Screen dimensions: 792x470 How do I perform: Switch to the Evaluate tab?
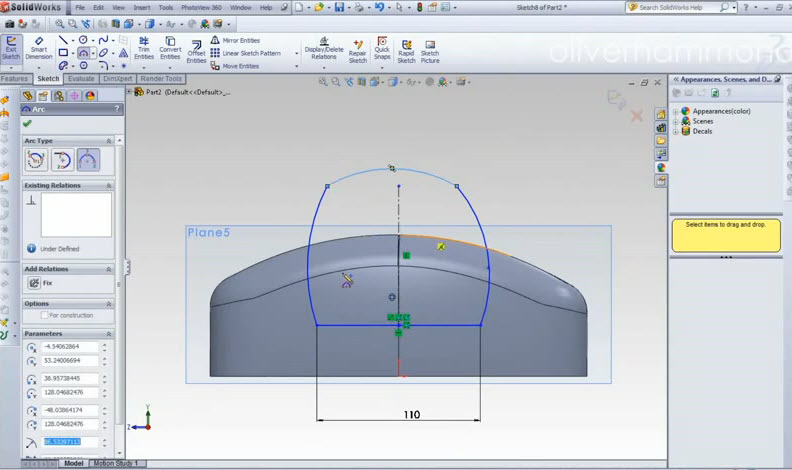click(x=81, y=79)
